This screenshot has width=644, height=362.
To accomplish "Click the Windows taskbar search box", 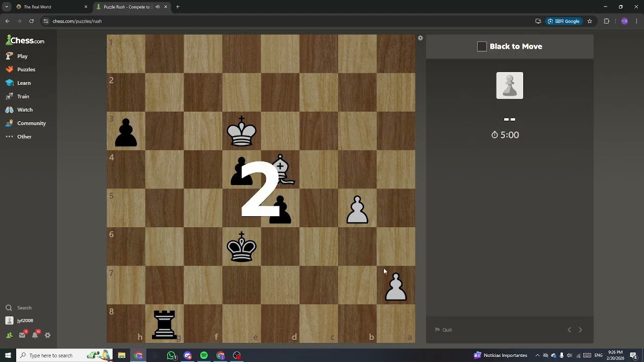I will [65, 355].
